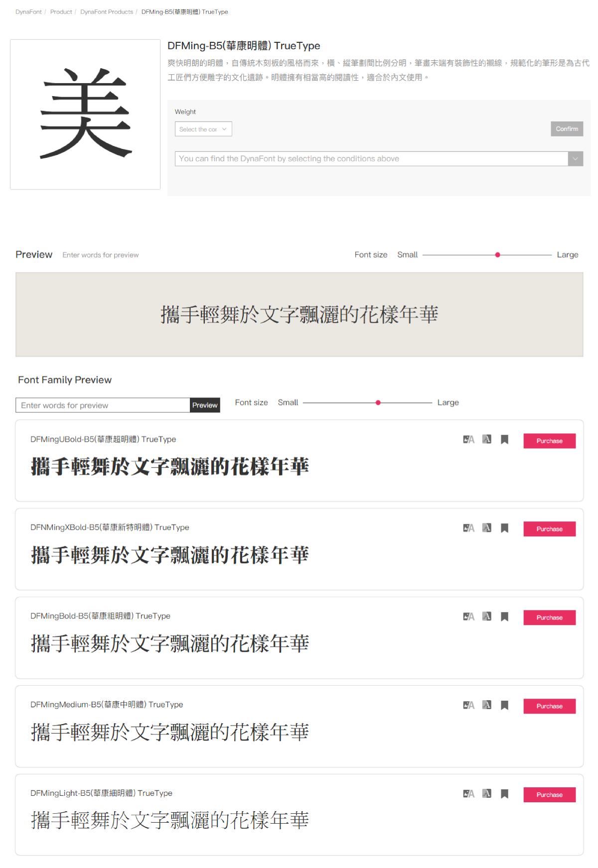This screenshot has width=598, height=868.
Task: Adjust Font Family Preview size slider handle
Action: click(x=378, y=403)
